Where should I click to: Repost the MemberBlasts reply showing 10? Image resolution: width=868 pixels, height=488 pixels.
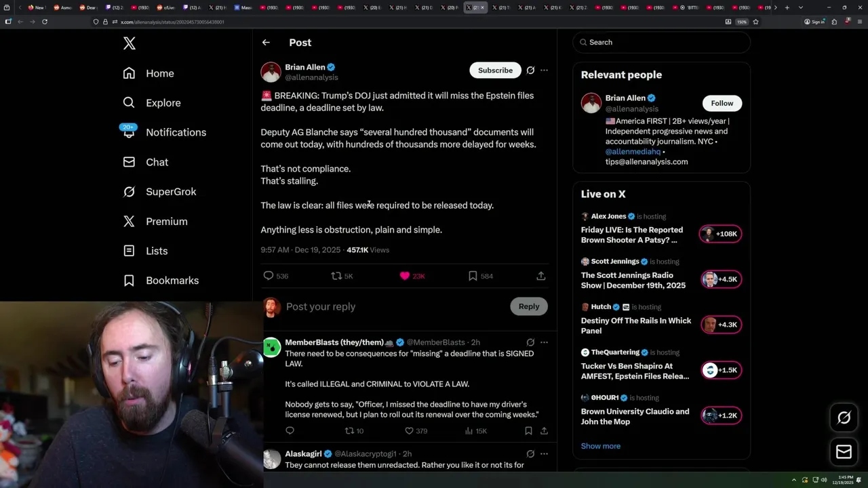(354, 430)
